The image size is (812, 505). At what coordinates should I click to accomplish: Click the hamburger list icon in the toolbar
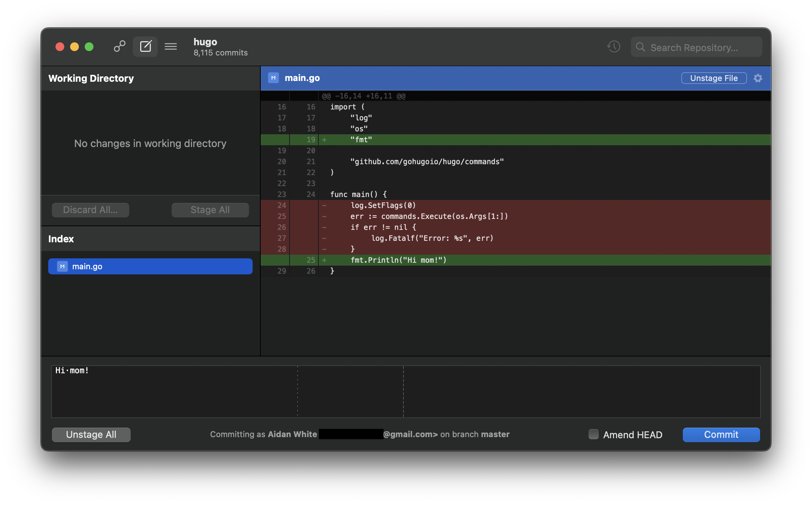[x=171, y=46]
